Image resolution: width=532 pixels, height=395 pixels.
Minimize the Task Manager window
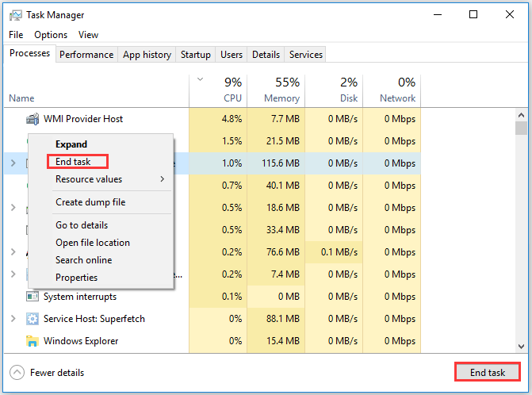438,14
